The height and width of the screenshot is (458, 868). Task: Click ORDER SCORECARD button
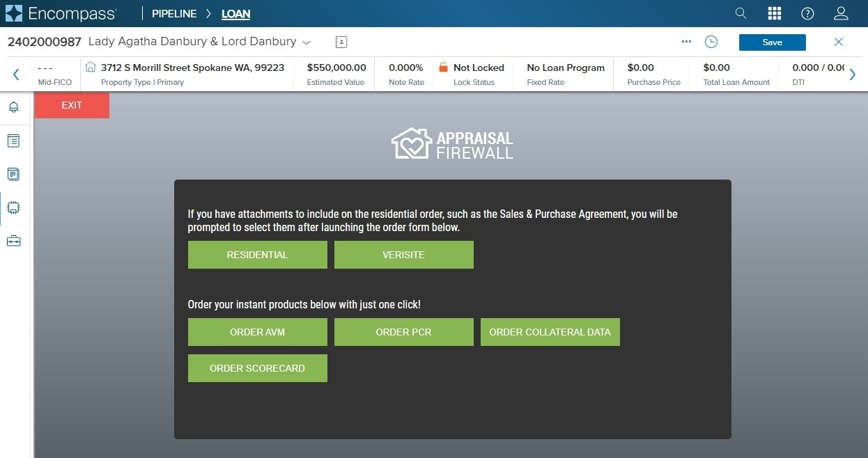click(x=258, y=368)
